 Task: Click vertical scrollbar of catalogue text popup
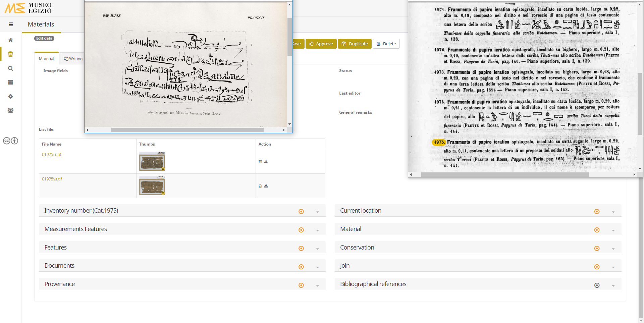(640, 104)
